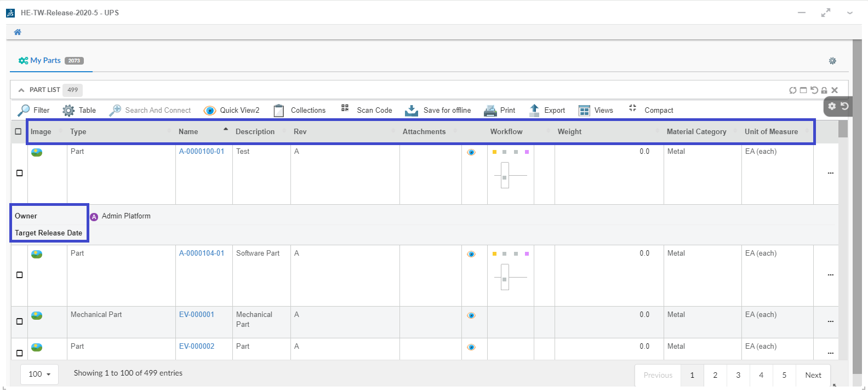Print the part list

tap(490, 111)
